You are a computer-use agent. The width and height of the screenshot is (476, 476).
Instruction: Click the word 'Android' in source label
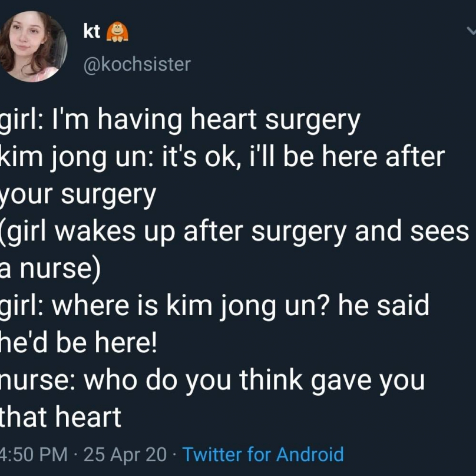pyautogui.click(x=310, y=454)
